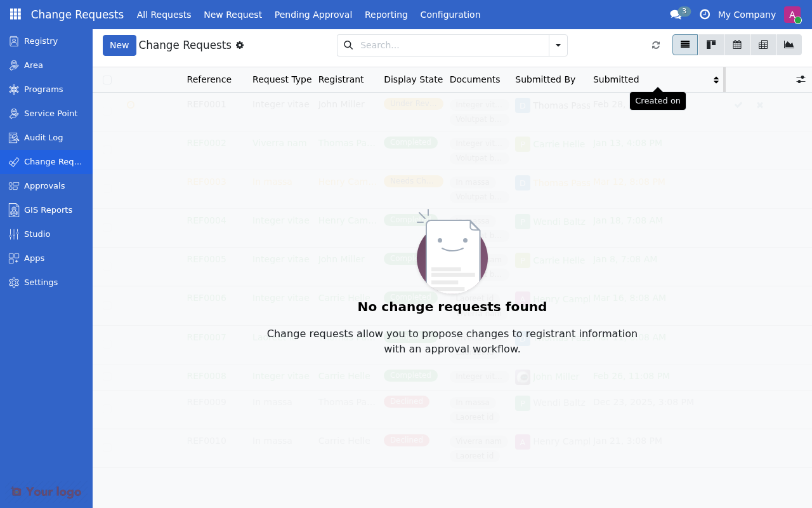Open the Pending Approval menu
This screenshot has height=508, width=812.
click(313, 14)
